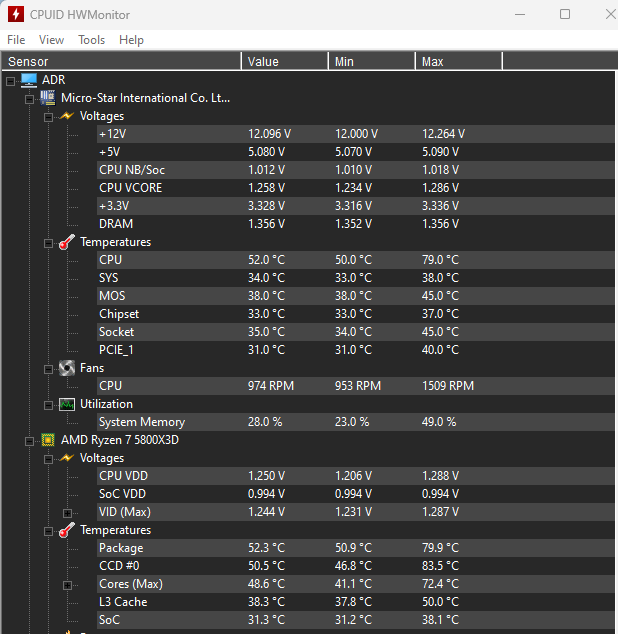Click the Ryzen Voltages lightning icon

click(x=67, y=458)
